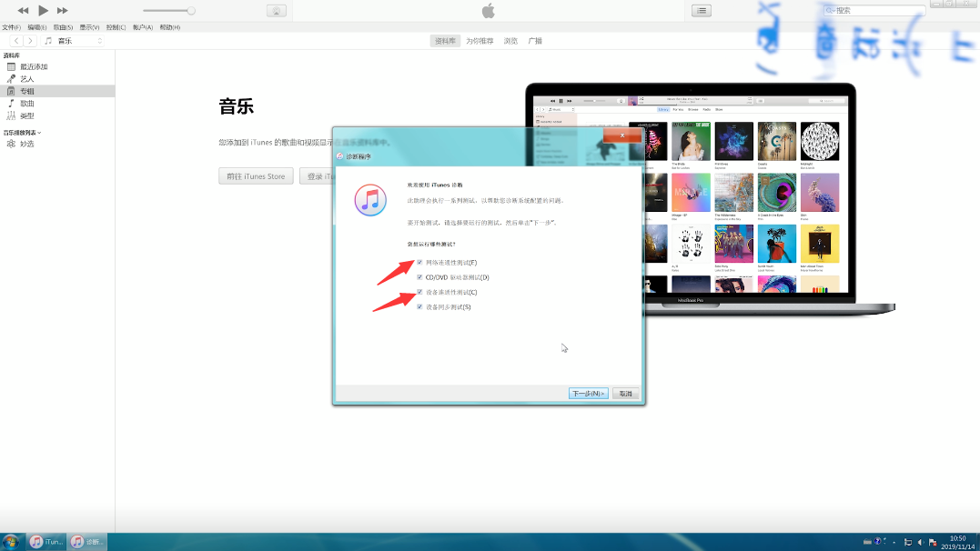Uncheck 网络连接性测试(F) checkbox
Screen dimensions: 980x551
(419, 263)
